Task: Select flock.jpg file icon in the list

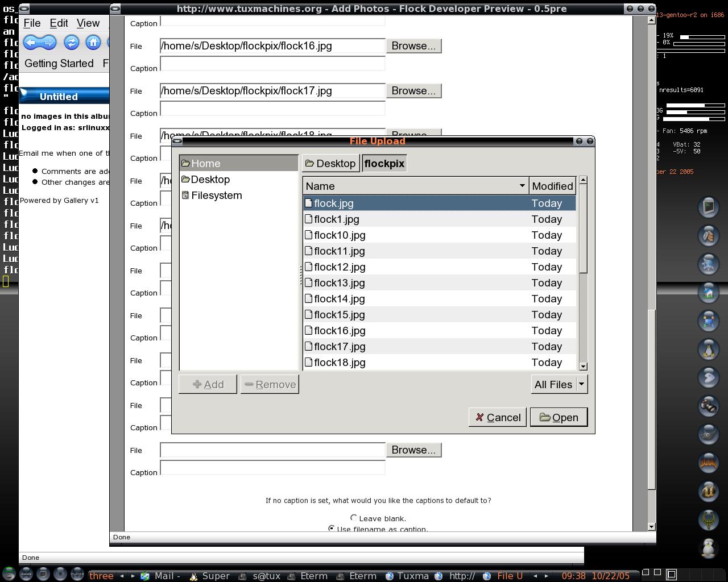Action: click(309, 203)
